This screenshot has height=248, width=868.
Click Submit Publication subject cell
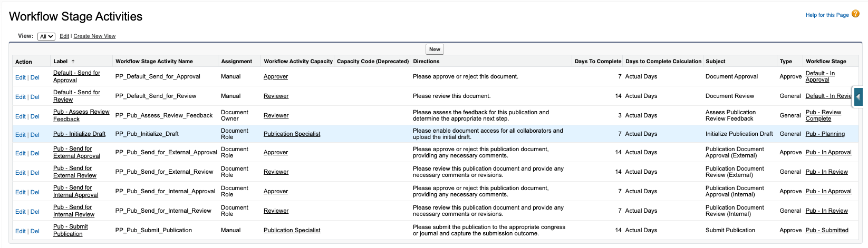tap(730, 230)
